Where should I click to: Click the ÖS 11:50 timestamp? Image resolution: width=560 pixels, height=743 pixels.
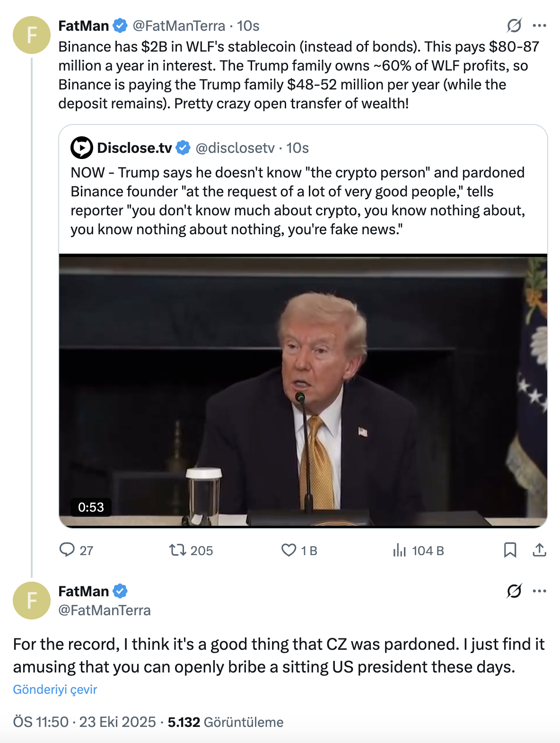click(41, 722)
